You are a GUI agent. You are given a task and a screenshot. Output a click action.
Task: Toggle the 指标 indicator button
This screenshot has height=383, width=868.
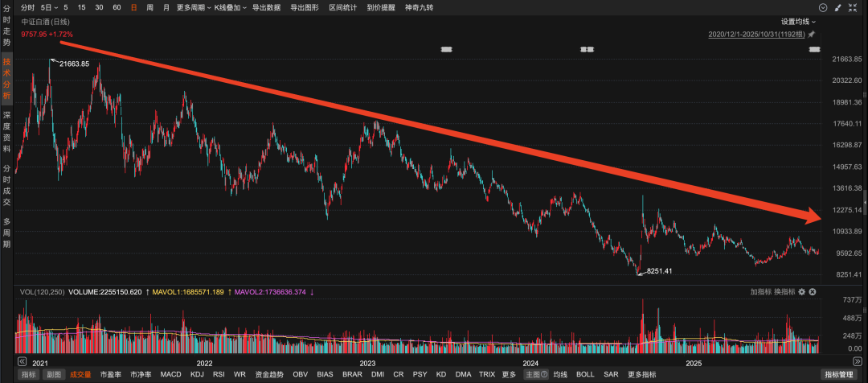point(29,375)
